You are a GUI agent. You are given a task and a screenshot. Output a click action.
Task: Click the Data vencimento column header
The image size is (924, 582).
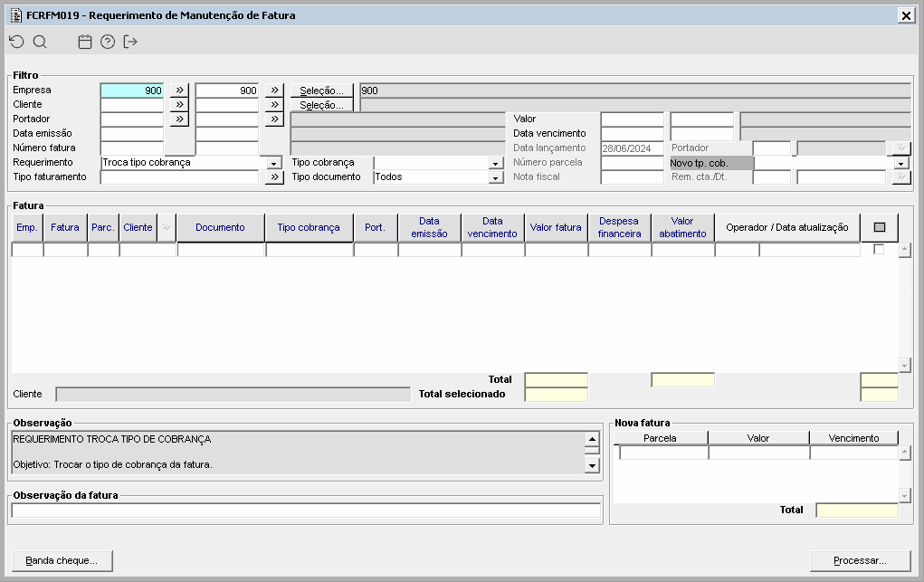point(492,227)
